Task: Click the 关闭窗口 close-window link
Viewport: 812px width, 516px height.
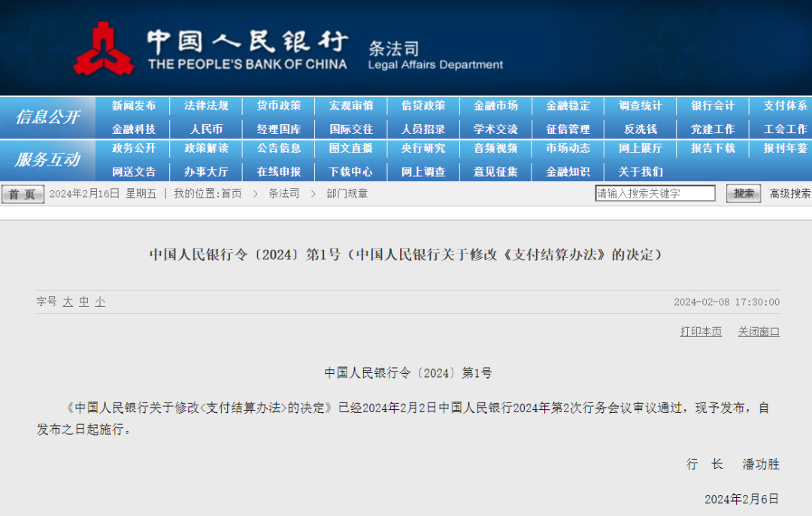Action: coord(759,331)
